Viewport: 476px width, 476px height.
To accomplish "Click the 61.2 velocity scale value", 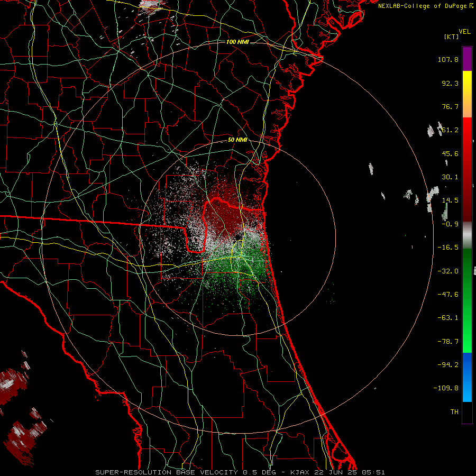I will (x=450, y=130).
